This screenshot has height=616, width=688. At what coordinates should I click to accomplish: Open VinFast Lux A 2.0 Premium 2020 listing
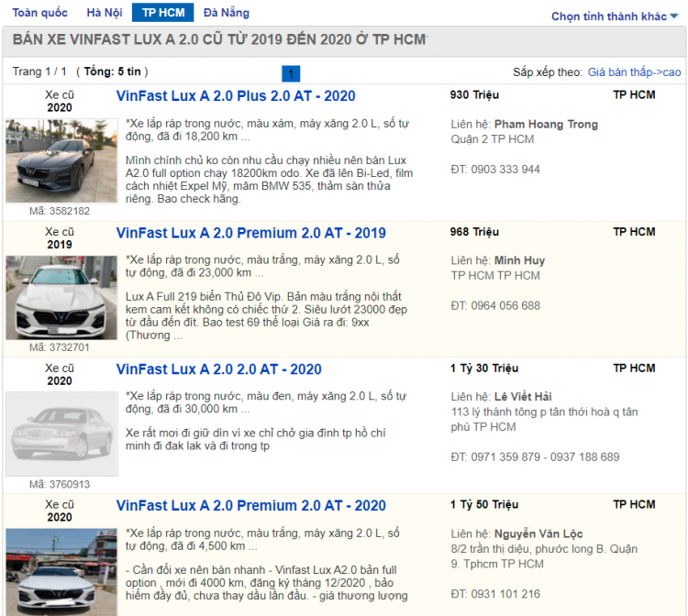coord(251,505)
